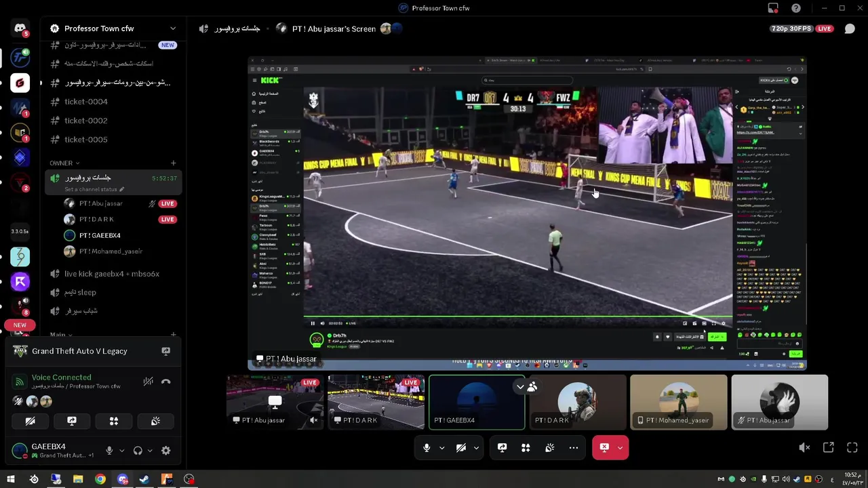This screenshot has height=488, width=868.
Task: Open more options three dots menu
Action: (574, 448)
